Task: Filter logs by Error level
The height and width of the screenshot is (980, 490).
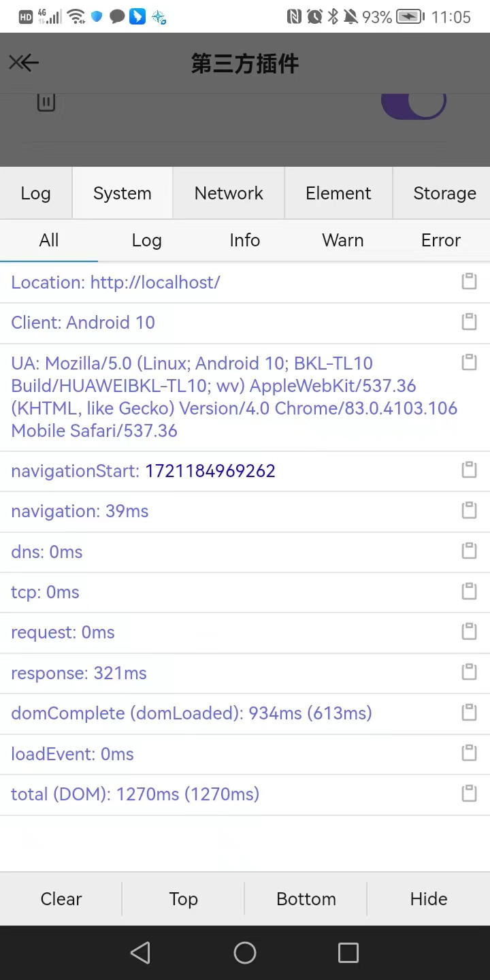Action: pyautogui.click(x=441, y=240)
